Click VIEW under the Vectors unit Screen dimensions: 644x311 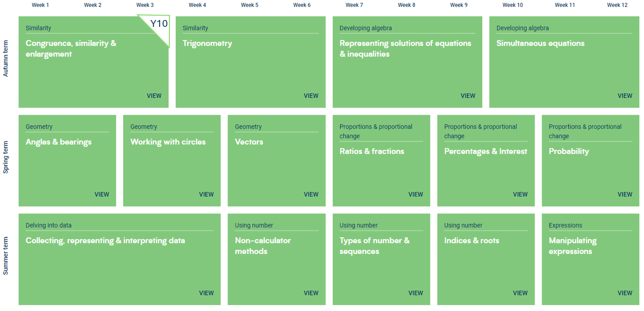point(311,194)
